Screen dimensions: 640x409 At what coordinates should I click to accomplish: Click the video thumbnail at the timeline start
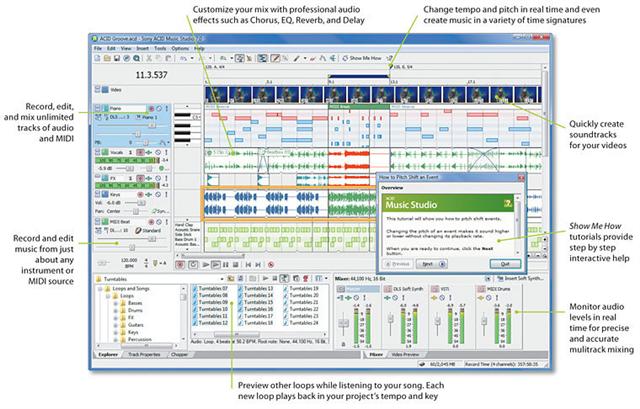(216, 96)
